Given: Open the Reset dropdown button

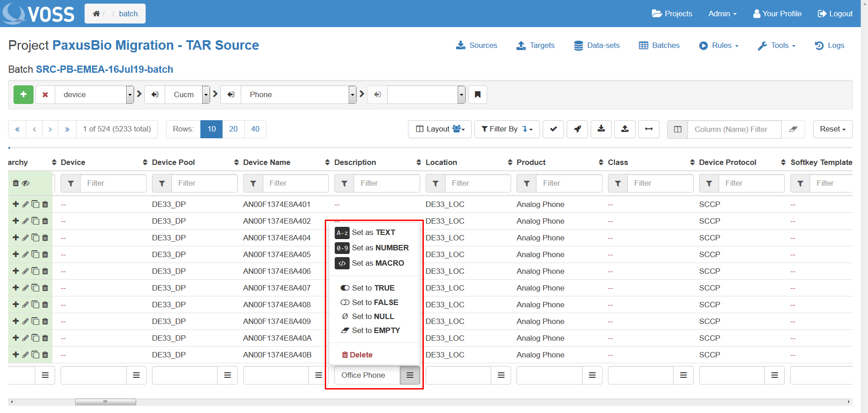Looking at the screenshot, I should point(832,129).
